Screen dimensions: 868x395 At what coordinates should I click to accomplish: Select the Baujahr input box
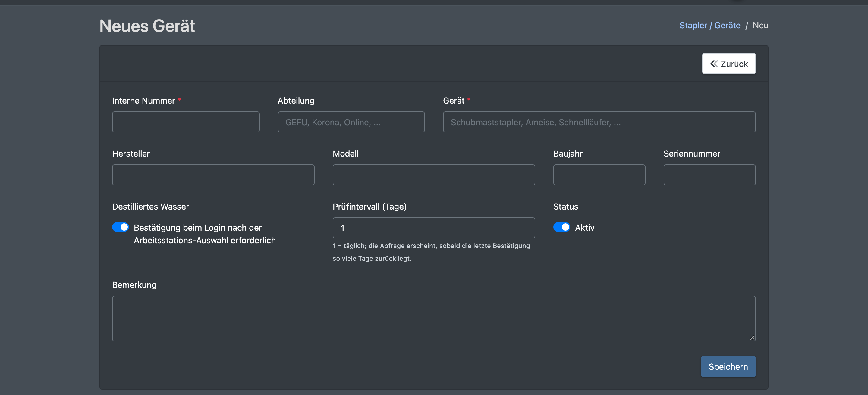click(x=599, y=175)
